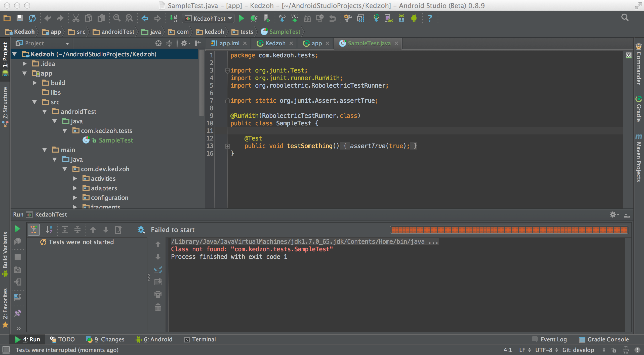
Task: Click the Sort alphabetically icon in Run panel
Action: [x=49, y=230]
